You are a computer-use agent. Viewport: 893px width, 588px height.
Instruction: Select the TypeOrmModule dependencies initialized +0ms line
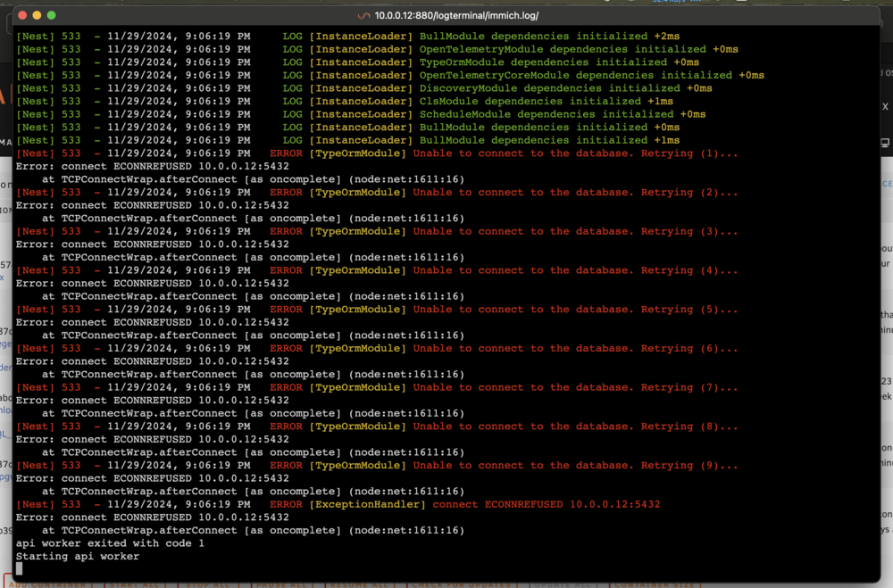[x=357, y=62]
